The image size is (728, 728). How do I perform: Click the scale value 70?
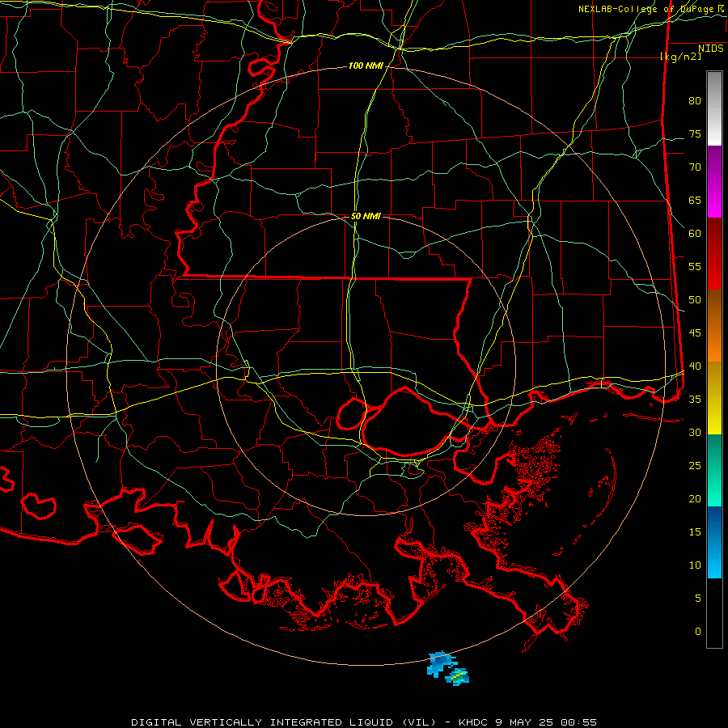click(x=695, y=167)
